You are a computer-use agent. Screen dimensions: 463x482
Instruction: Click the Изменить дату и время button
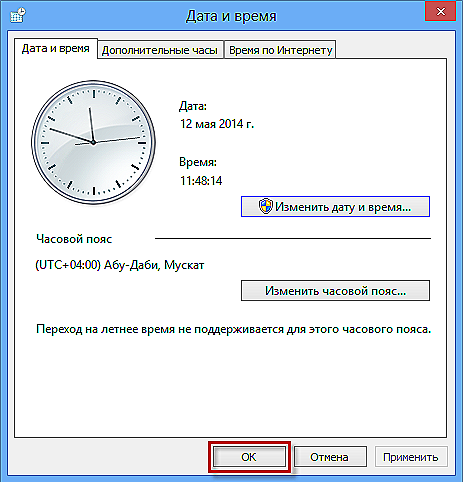click(x=335, y=207)
